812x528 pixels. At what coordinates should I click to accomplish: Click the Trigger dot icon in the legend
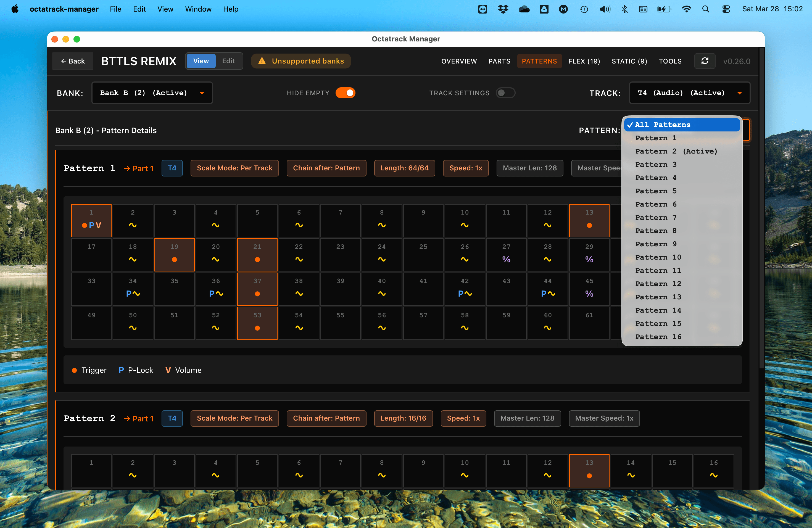pyautogui.click(x=74, y=370)
